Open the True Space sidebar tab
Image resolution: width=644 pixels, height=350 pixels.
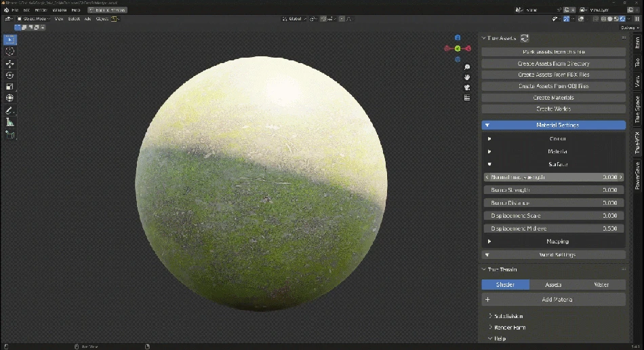click(637, 109)
